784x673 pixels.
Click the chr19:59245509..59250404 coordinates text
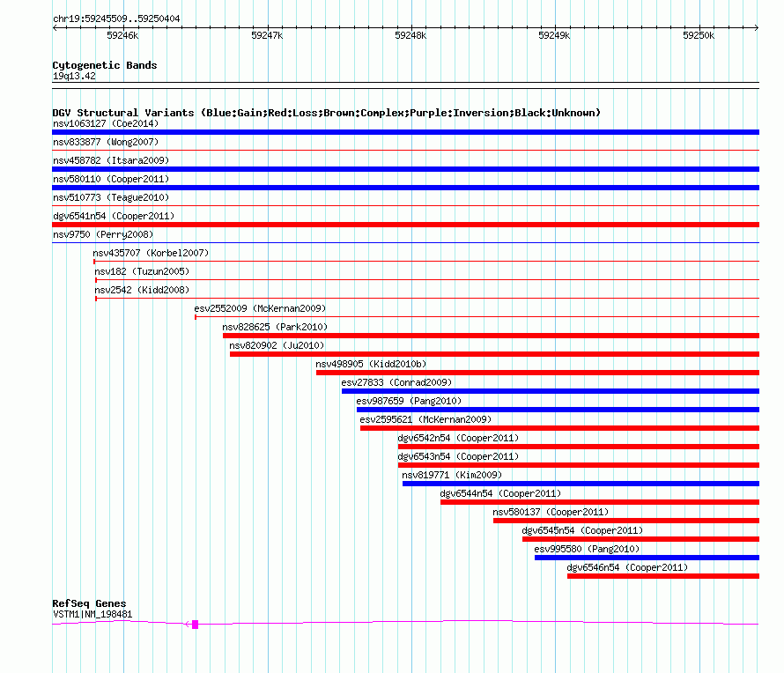[116, 19]
